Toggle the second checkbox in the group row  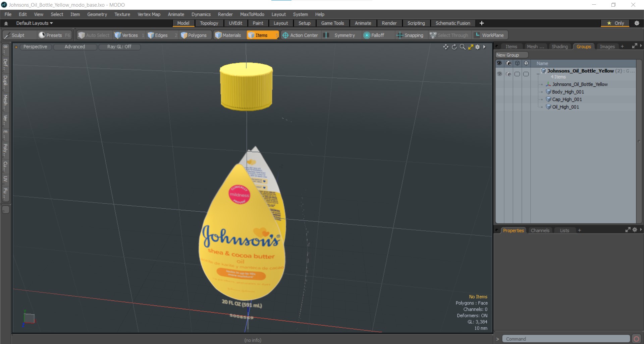click(x=526, y=74)
